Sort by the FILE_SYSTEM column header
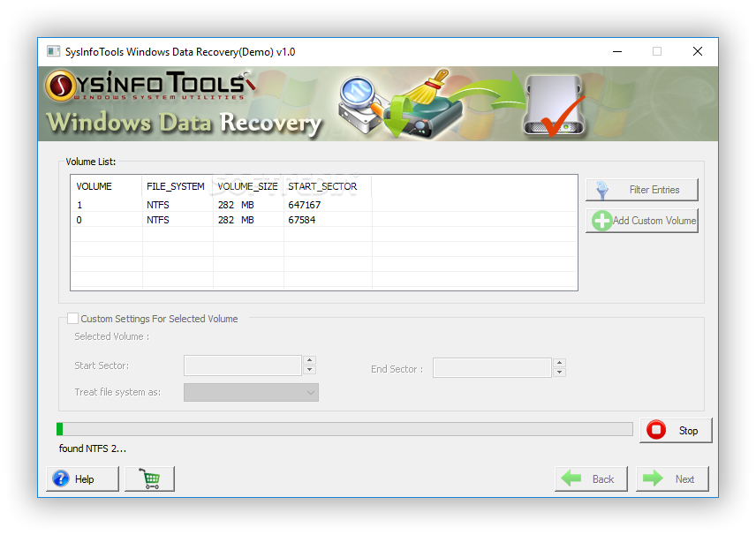The image size is (756, 535). (x=178, y=186)
